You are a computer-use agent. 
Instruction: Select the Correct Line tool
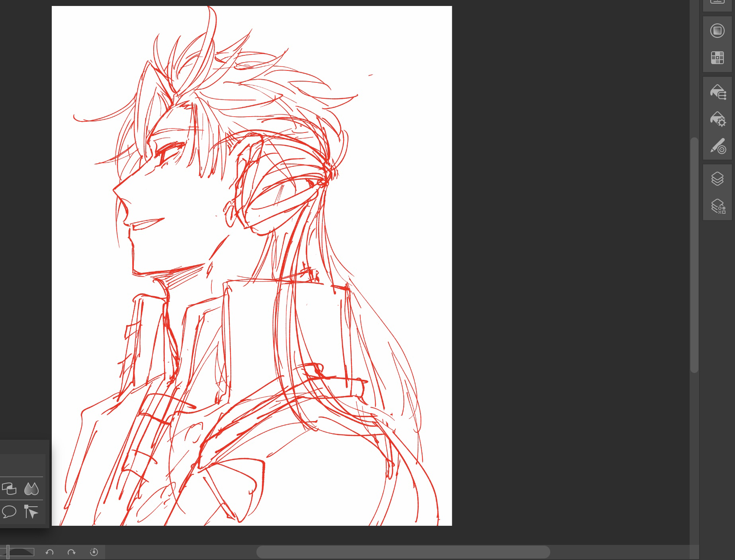coord(31,511)
